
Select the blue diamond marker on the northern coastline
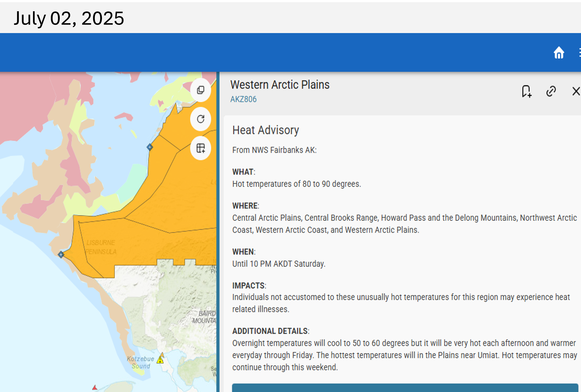[x=149, y=147]
